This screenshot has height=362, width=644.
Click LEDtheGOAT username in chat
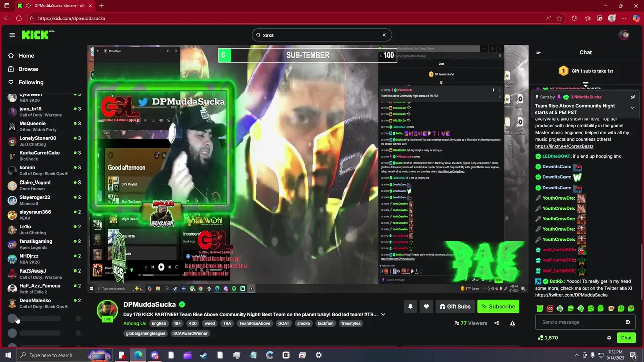coord(556,156)
